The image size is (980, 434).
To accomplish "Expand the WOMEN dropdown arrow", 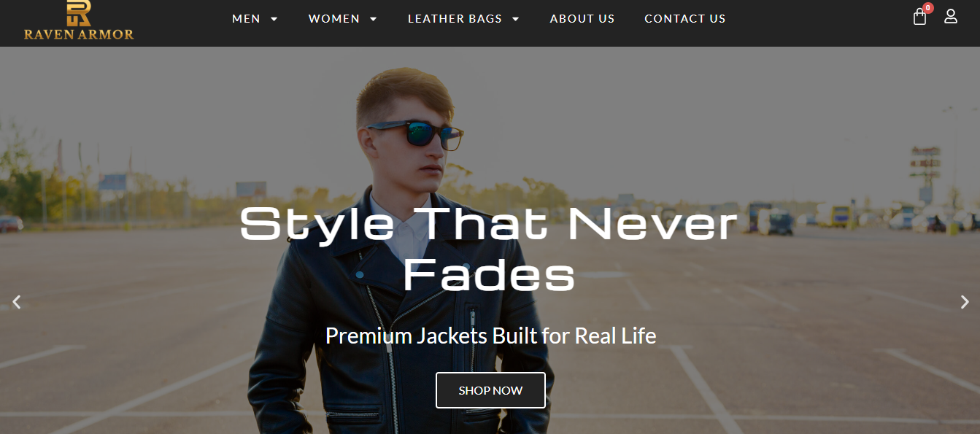I will pos(374,19).
